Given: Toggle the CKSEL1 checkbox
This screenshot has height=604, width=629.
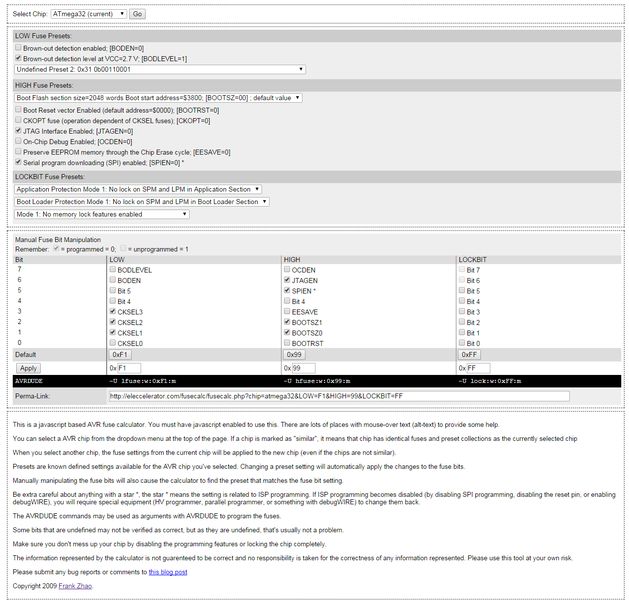Looking at the screenshot, I should click(x=113, y=332).
